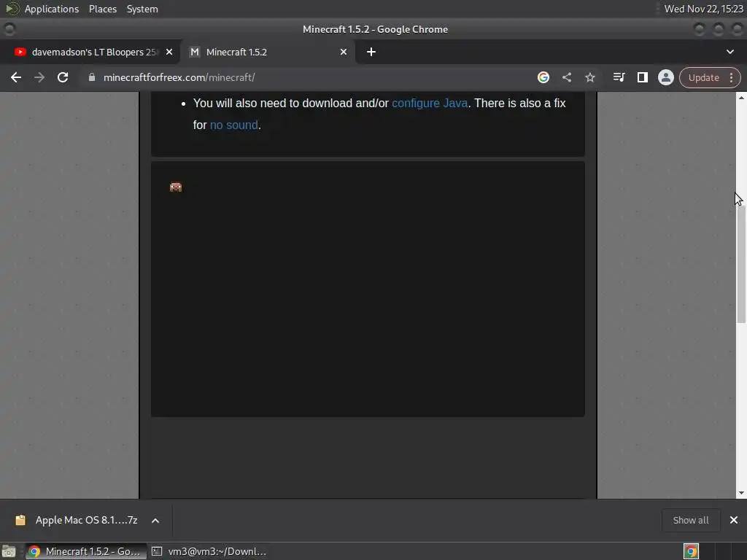
Task: Reload the Minecraft page
Action: coord(63,77)
